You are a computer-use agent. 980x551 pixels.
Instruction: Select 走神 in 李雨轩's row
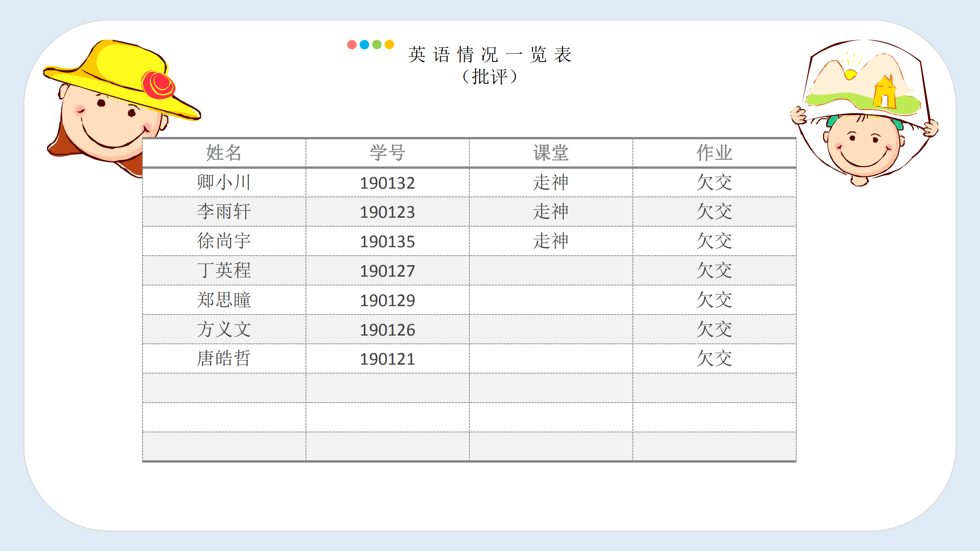point(551,211)
